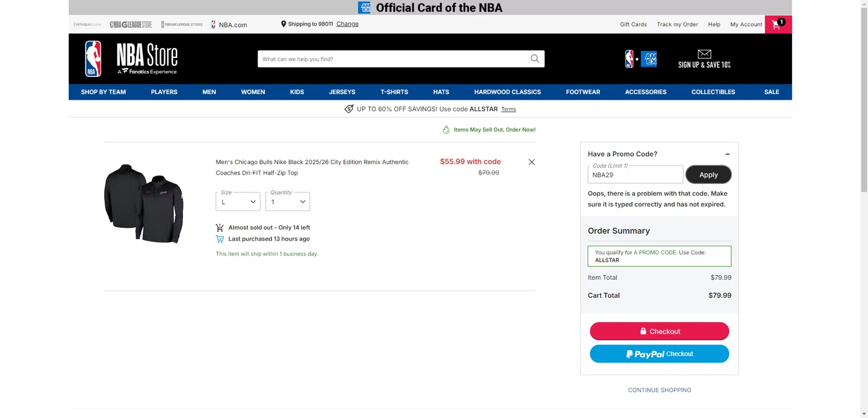Open Track my Order link
The image size is (868, 418).
click(x=677, y=24)
